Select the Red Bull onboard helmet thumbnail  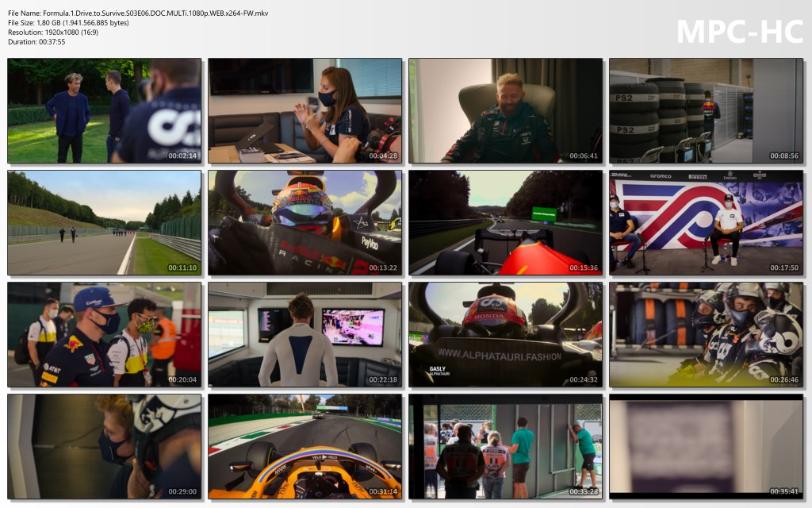coord(304,222)
